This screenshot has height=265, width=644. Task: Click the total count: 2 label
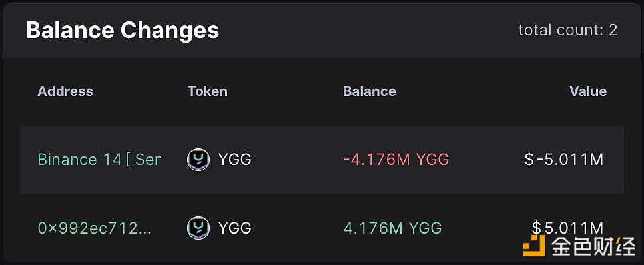[x=567, y=30]
